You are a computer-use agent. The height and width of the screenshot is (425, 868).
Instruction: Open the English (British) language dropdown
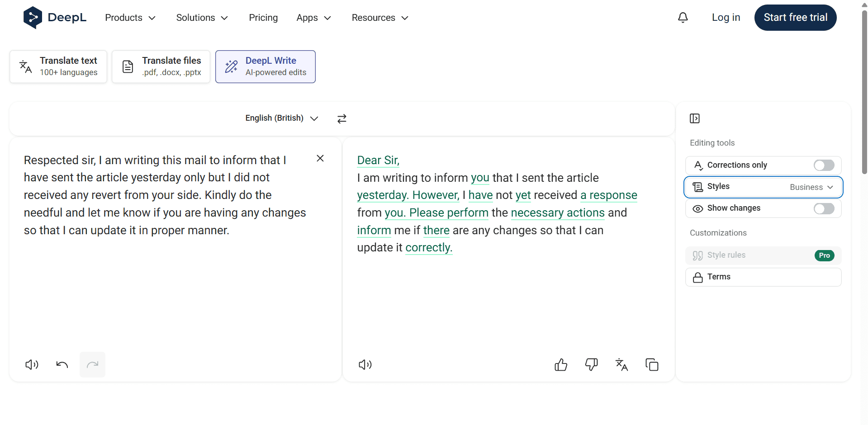point(281,118)
